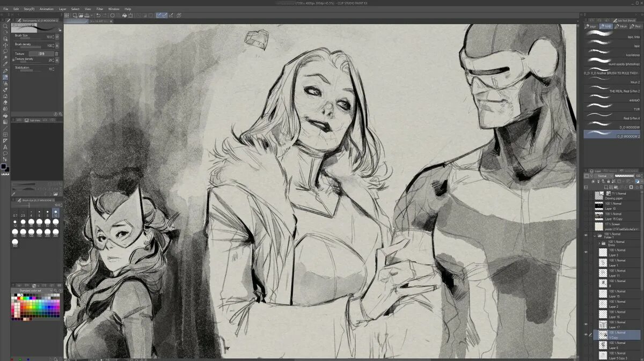Select the highlighted Brush tool

tap(5, 78)
